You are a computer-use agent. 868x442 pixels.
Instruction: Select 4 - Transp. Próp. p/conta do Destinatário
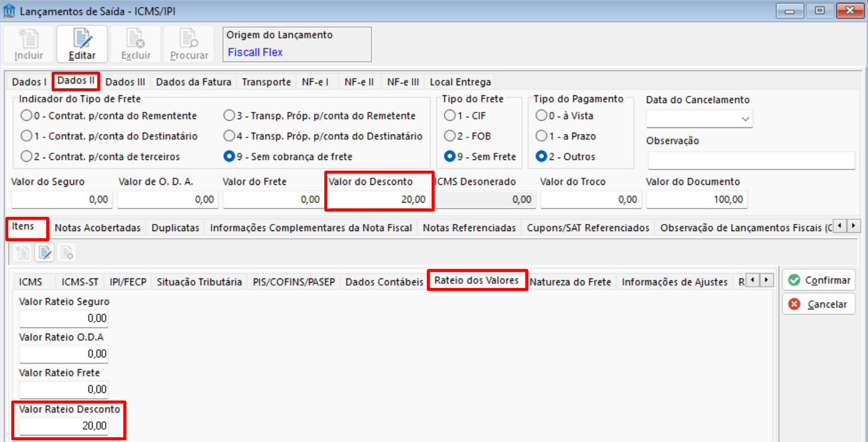tap(323, 136)
